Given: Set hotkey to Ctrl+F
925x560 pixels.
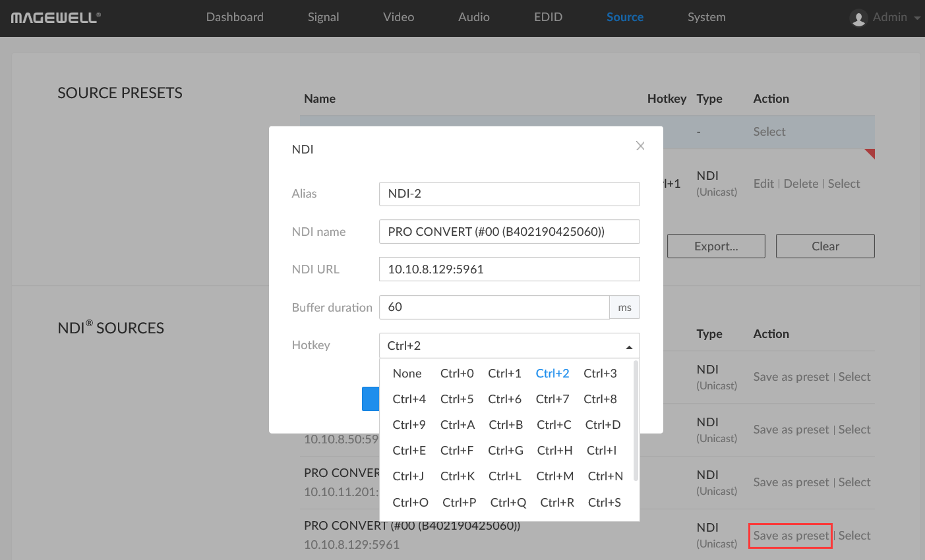Looking at the screenshot, I should pos(457,451).
